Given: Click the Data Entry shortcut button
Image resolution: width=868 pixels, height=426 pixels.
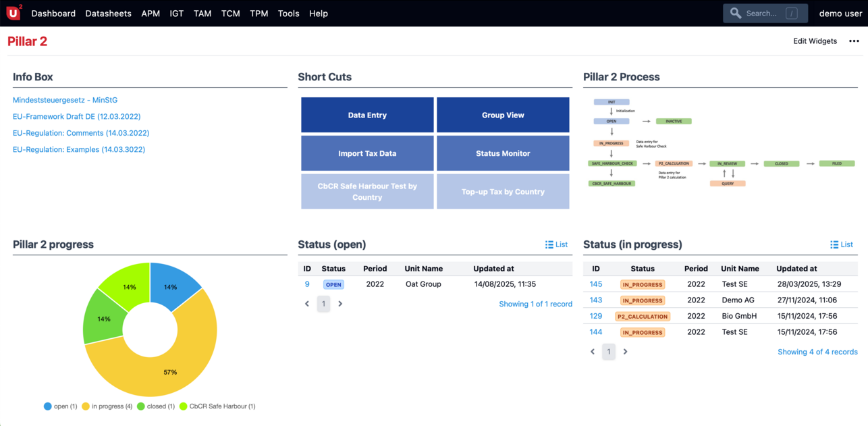Looking at the screenshot, I should (367, 115).
